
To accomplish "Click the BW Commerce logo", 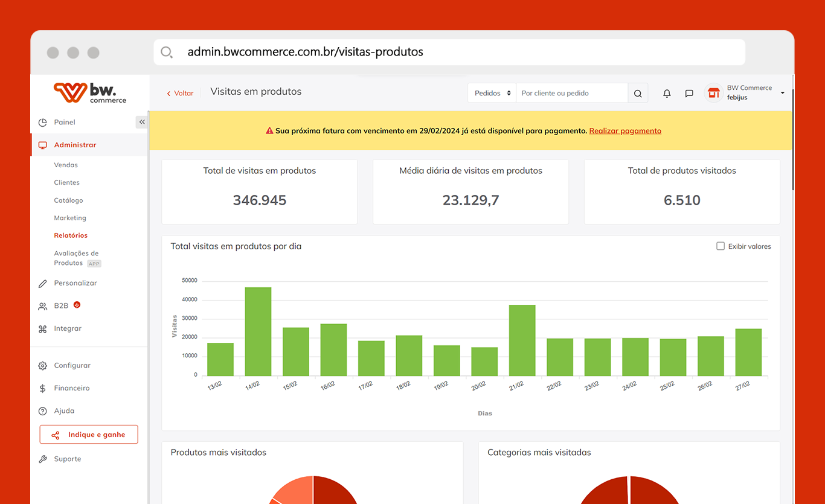I will click(90, 93).
